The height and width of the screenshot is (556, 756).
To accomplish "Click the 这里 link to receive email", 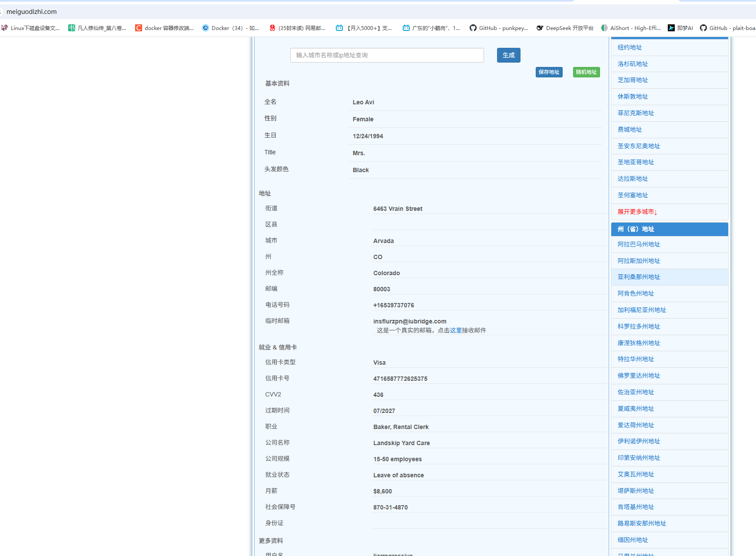I will (x=456, y=330).
